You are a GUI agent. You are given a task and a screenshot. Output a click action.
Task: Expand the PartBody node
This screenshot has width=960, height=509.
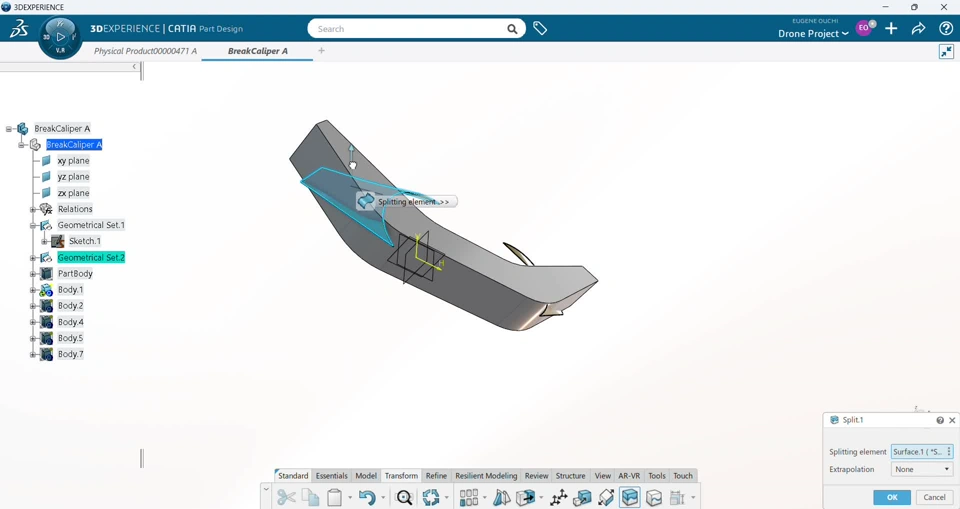33,274
